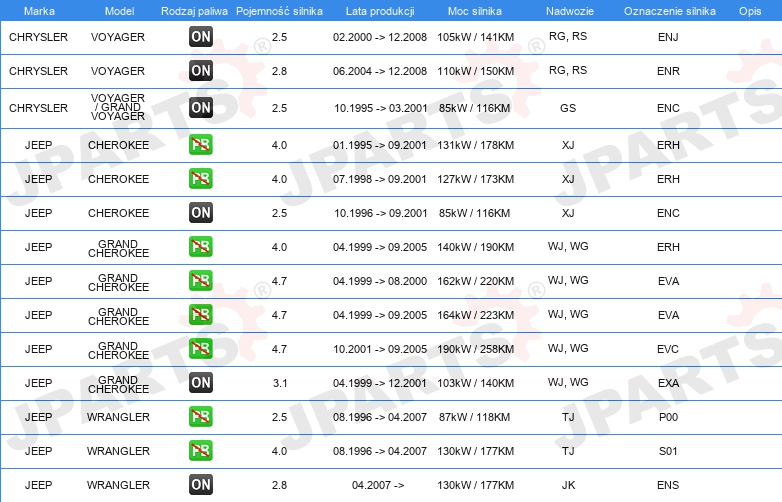The image size is (782, 502).
Task: Click production start 04.2007 -> in Wrangler row
Action: (378, 485)
